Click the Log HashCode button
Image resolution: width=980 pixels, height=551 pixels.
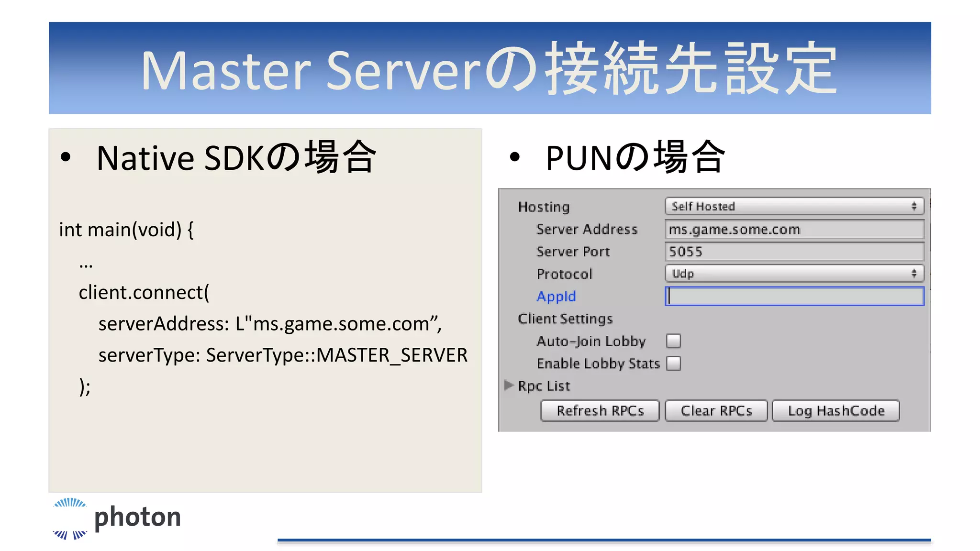point(836,411)
